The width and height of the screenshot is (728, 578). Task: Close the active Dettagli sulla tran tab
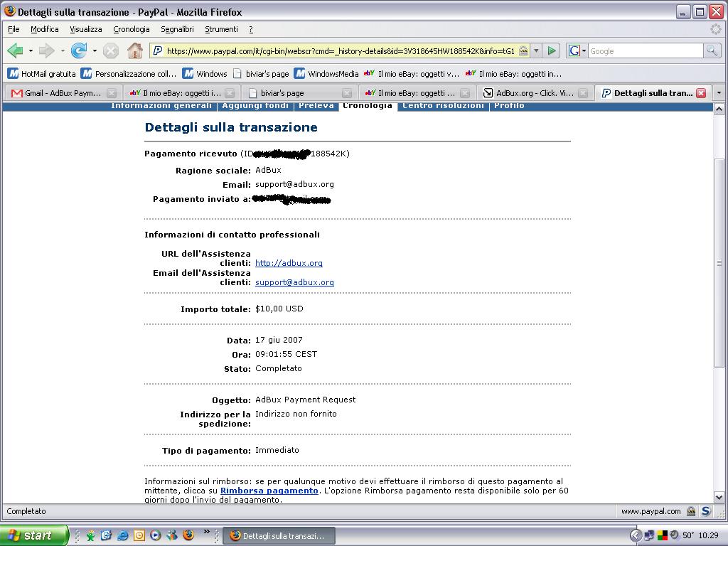701,93
